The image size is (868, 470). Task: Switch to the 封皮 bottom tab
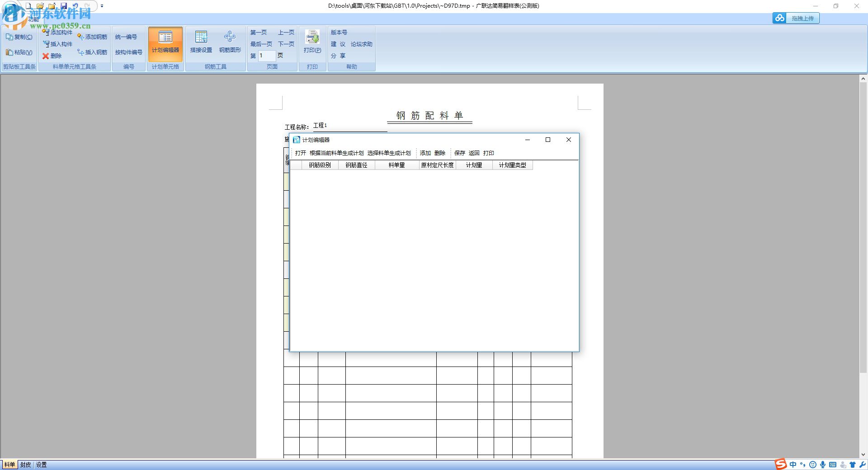pos(26,465)
